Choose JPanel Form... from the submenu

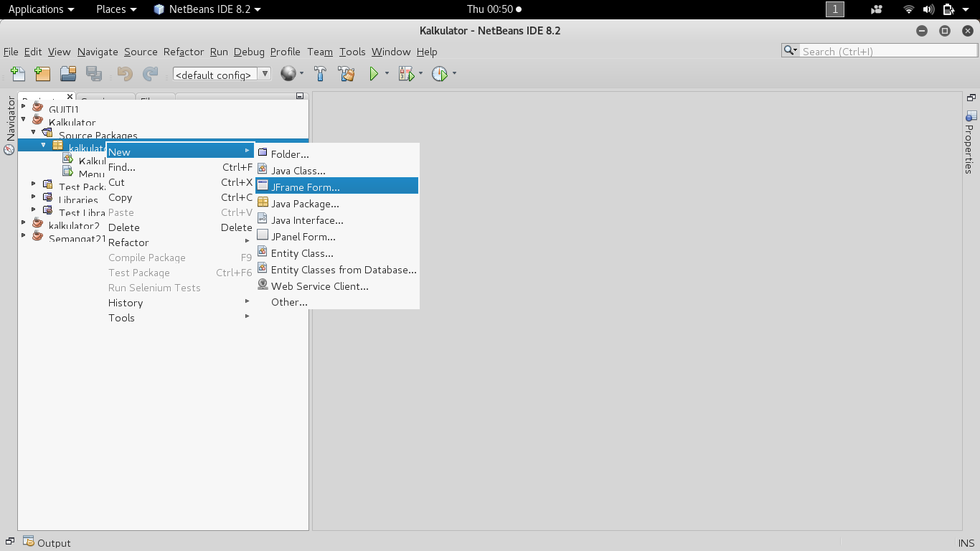(x=337, y=237)
